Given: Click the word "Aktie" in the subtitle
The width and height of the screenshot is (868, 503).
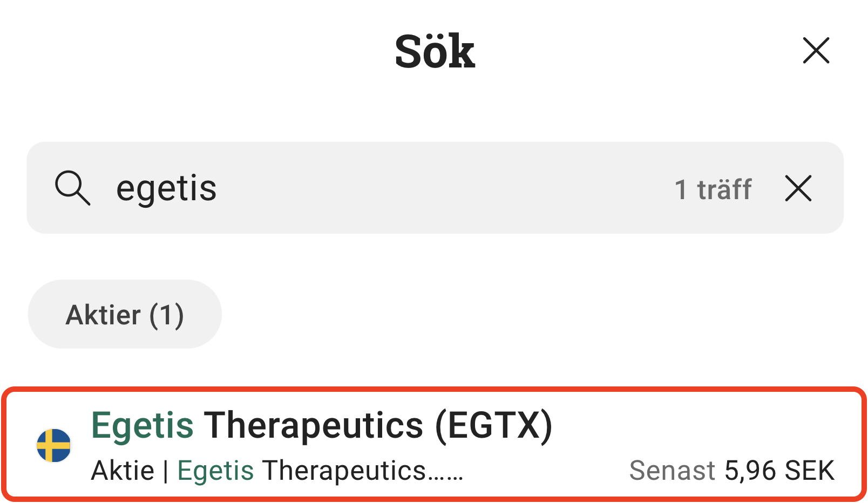Looking at the screenshot, I should tap(123, 471).
